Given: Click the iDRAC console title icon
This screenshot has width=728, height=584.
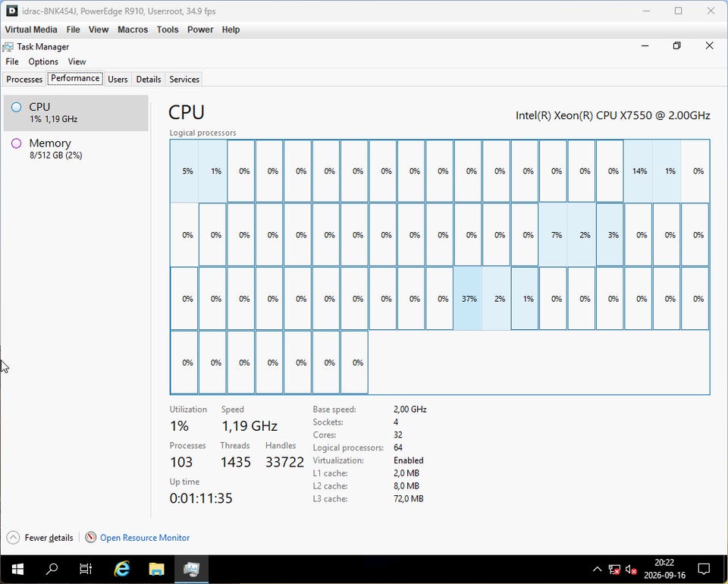Looking at the screenshot, I should coord(12,11).
